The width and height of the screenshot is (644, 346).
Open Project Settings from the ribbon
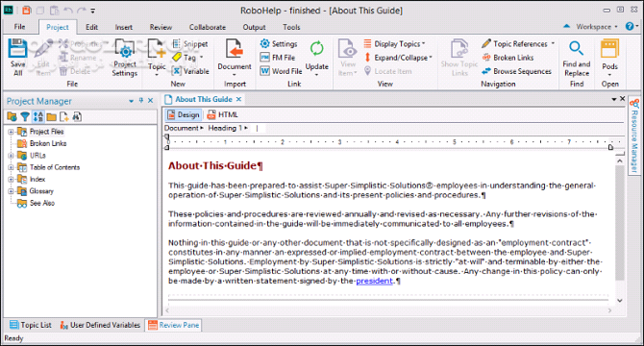pos(124,58)
